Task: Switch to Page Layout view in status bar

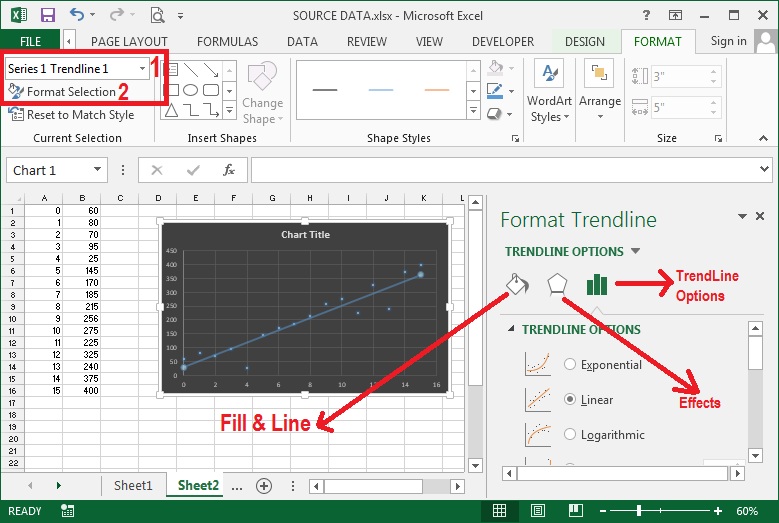Action: [538, 511]
